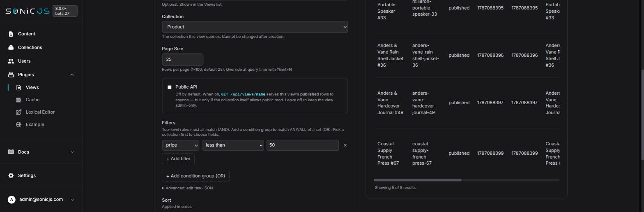Click the Filters section heading

168,123
